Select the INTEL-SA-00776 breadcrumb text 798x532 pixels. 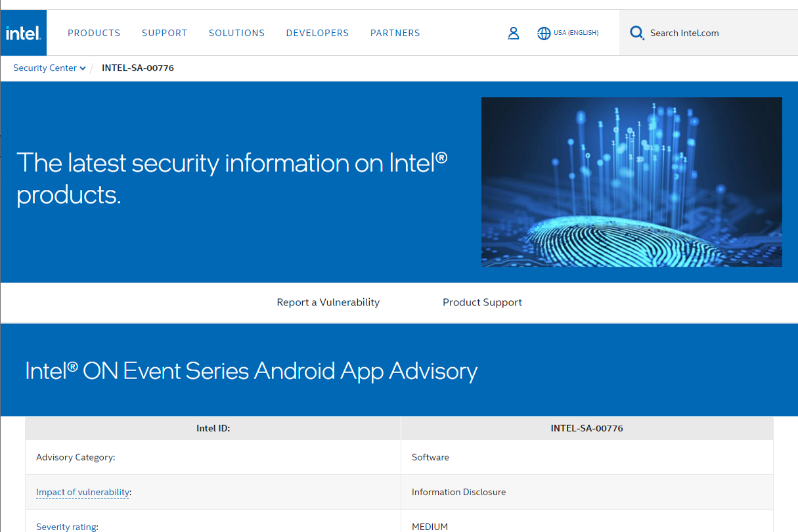(x=137, y=68)
